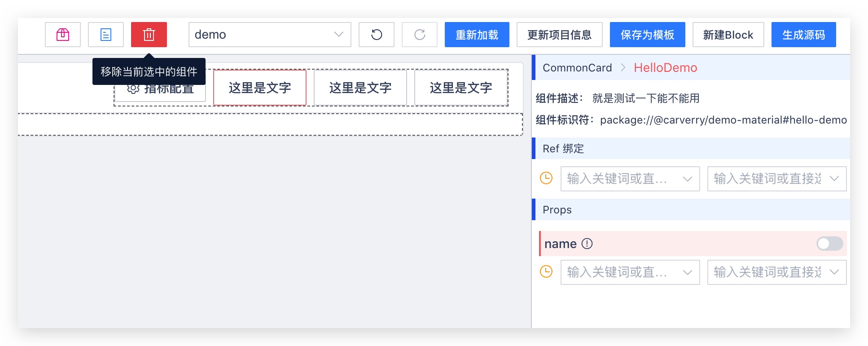Select the middle 这里是文字 component
Viewport: 868px width, 346px height.
point(360,88)
